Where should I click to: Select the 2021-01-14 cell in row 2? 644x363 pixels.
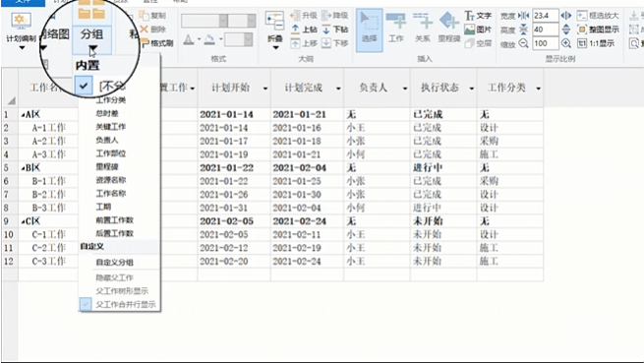pyautogui.click(x=234, y=128)
